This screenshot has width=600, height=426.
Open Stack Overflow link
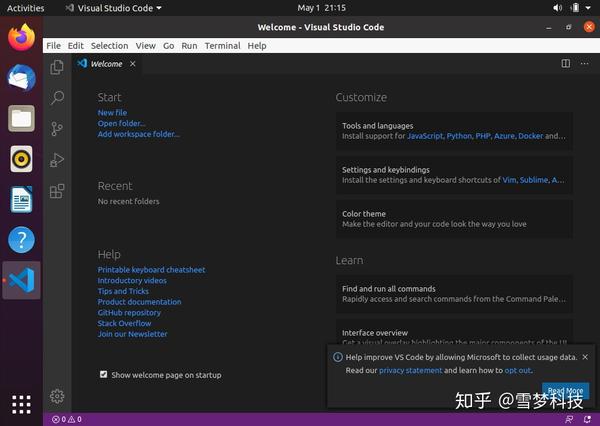pyautogui.click(x=124, y=323)
